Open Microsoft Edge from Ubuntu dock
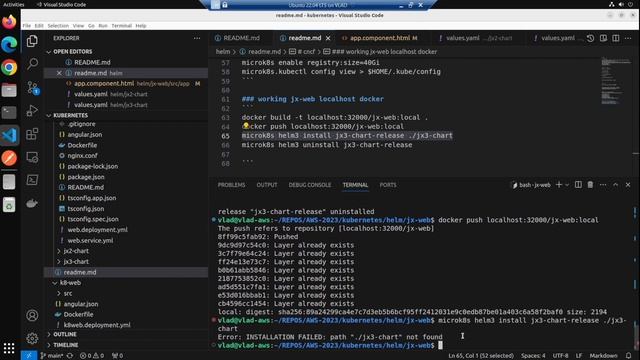The height and width of the screenshot is (360, 640). [x=9, y=44]
